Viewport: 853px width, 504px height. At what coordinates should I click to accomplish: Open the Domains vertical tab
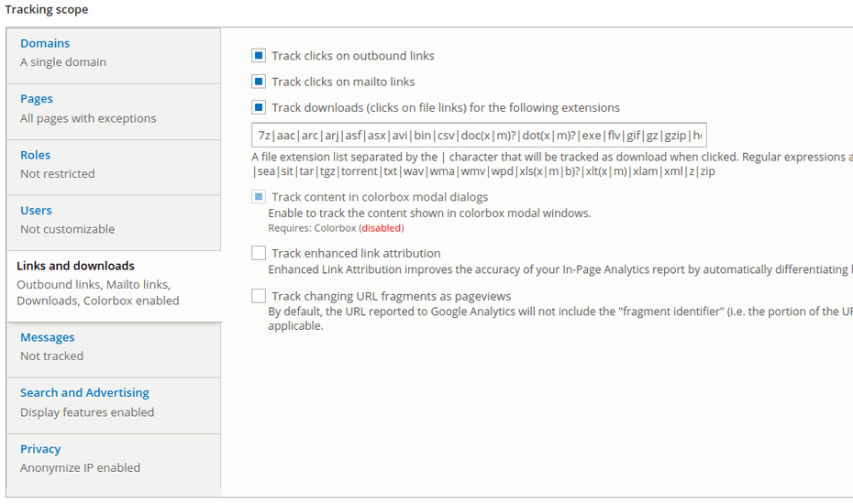(x=45, y=43)
